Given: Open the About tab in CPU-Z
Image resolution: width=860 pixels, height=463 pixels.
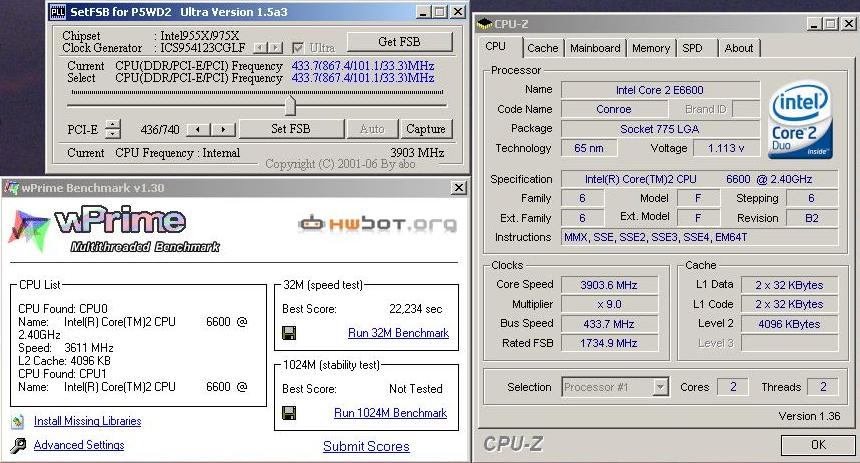Looking at the screenshot, I should (x=739, y=48).
